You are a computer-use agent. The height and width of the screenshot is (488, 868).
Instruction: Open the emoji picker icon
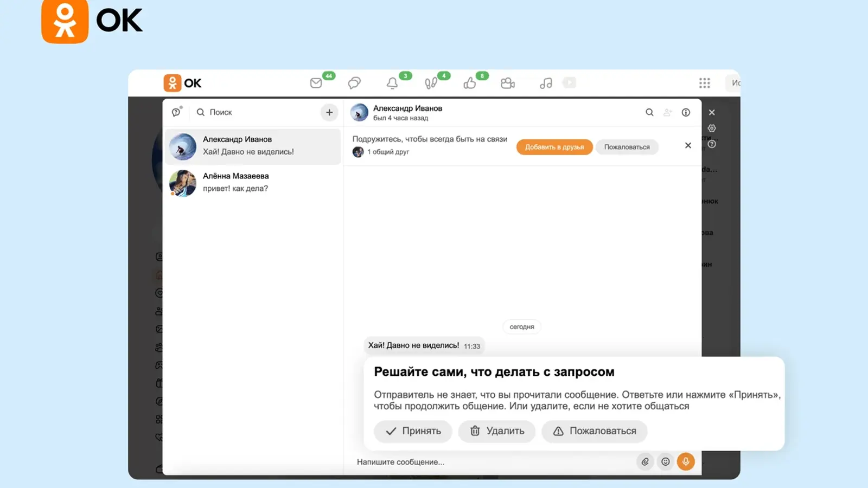[666, 462]
